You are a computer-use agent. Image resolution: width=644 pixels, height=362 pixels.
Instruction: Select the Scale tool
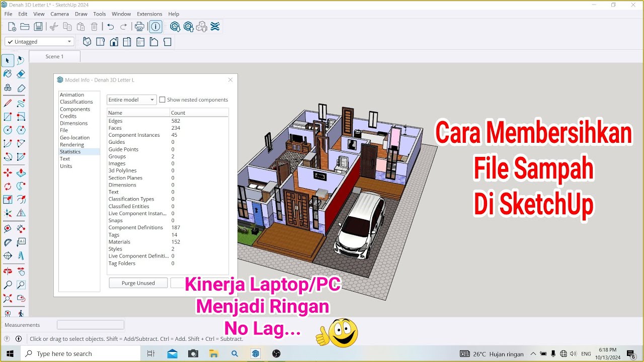coord(8,200)
